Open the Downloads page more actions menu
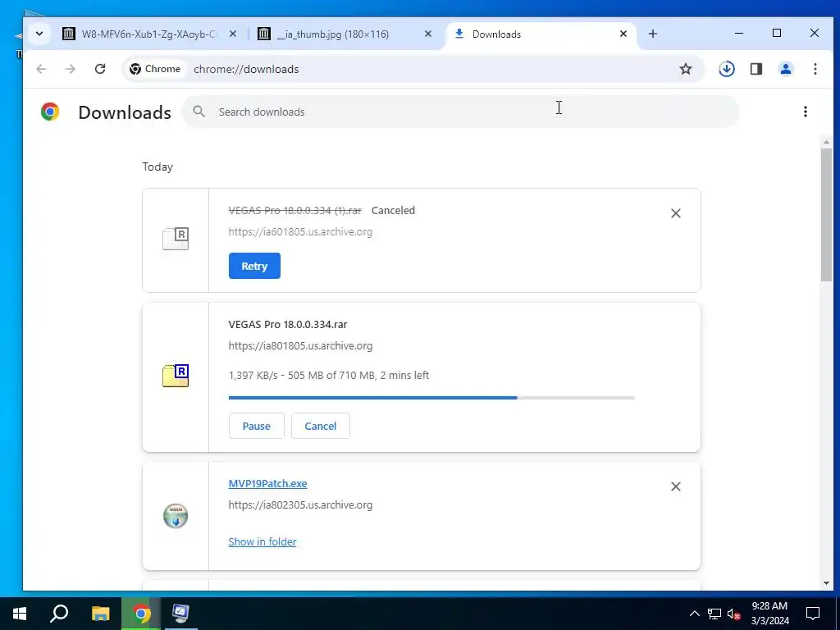The width and height of the screenshot is (840, 630). [806, 112]
